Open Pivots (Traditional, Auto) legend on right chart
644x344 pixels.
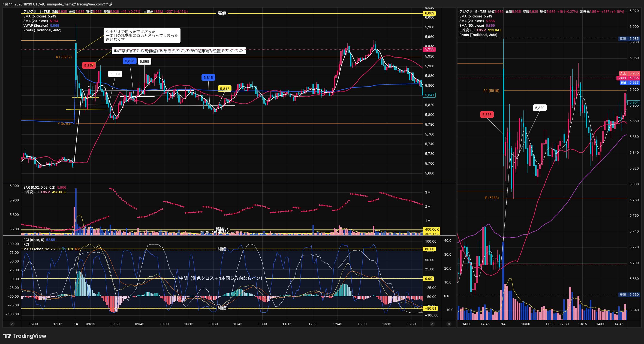point(478,35)
